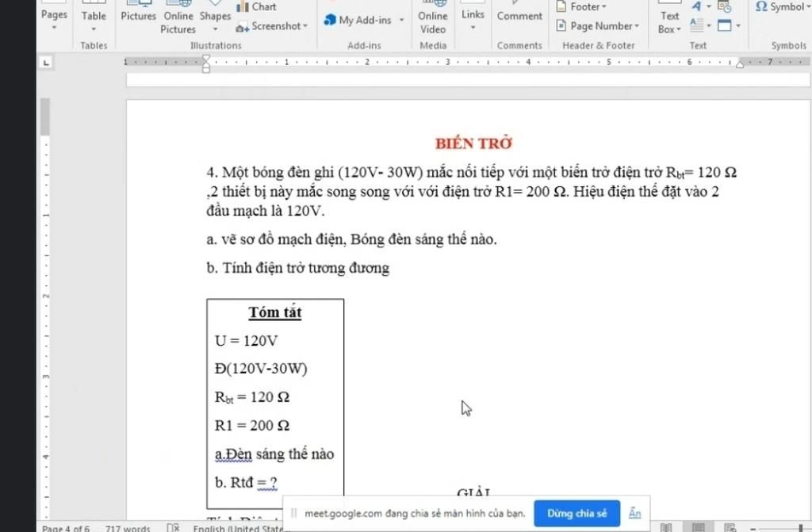Viewport: 812px width, 532px height.
Task: Switch to Print Layout view
Action: (x=698, y=528)
